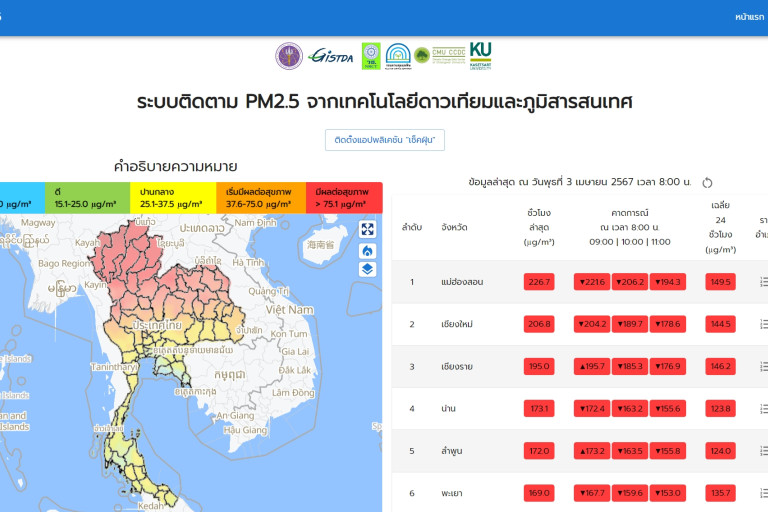This screenshot has height=512, width=768.
Task: Expand district details for เชียงราย row
Action: (763, 366)
